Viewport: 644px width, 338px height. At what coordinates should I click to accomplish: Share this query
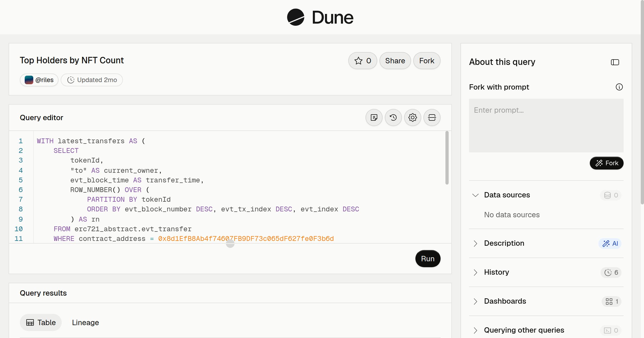pos(395,61)
